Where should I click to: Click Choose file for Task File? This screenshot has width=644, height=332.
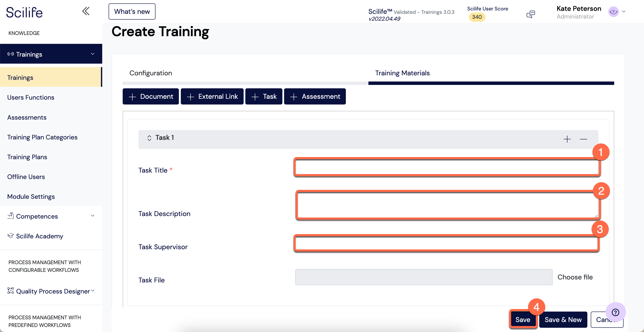(x=575, y=277)
